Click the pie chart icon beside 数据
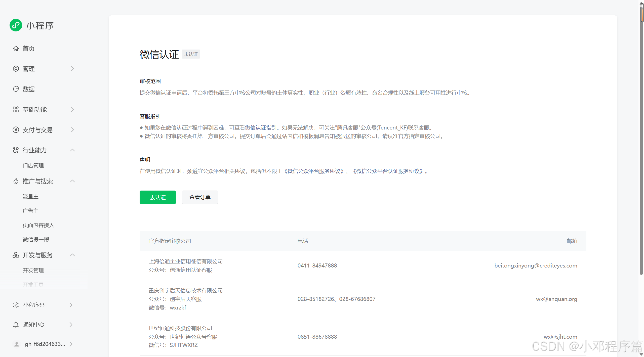 point(16,89)
